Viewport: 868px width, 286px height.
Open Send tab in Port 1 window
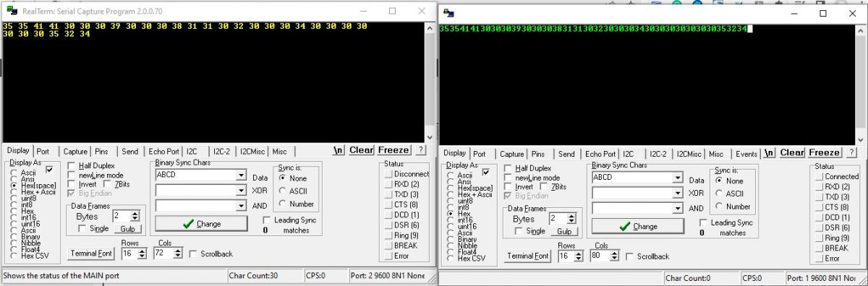click(x=566, y=153)
